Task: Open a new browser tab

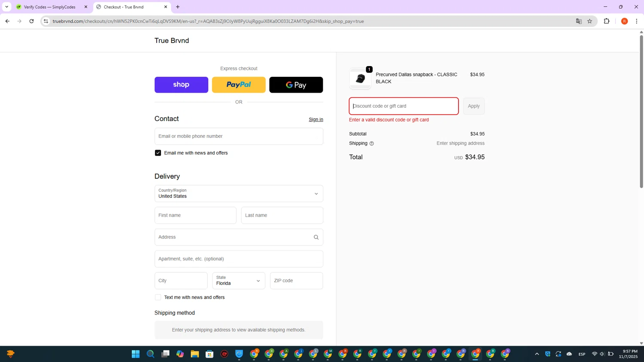Action: tap(178, 7)
